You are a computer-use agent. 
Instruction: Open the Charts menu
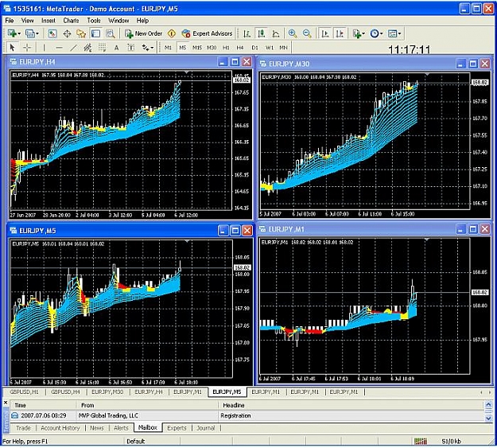point(71,21)
